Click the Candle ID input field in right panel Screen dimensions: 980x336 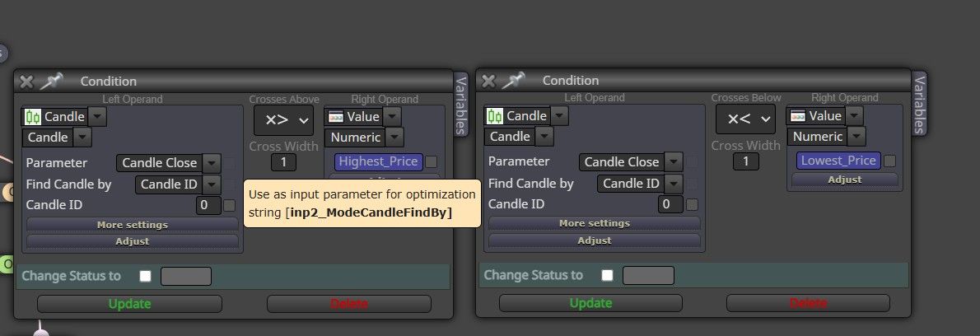tap(670, 204)
